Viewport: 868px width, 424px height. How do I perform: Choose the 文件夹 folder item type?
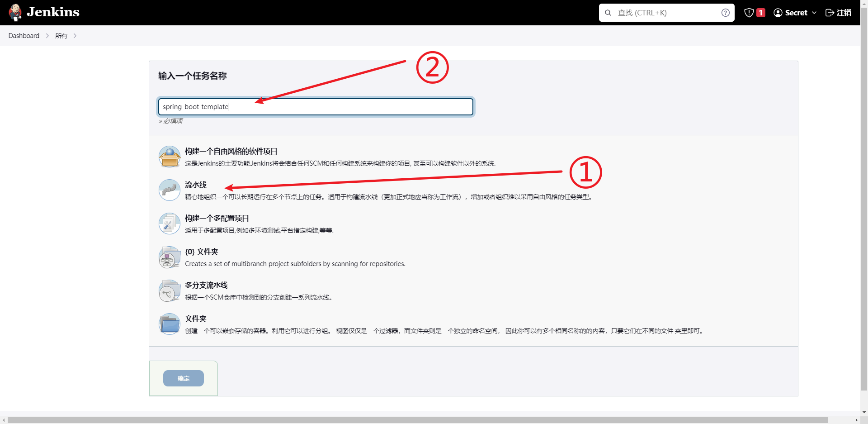click(x=195, y=319)
